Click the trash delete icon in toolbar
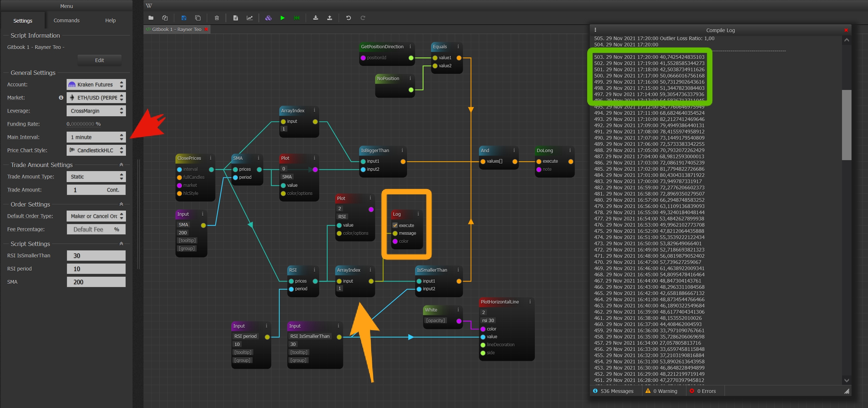 (217, 18)
